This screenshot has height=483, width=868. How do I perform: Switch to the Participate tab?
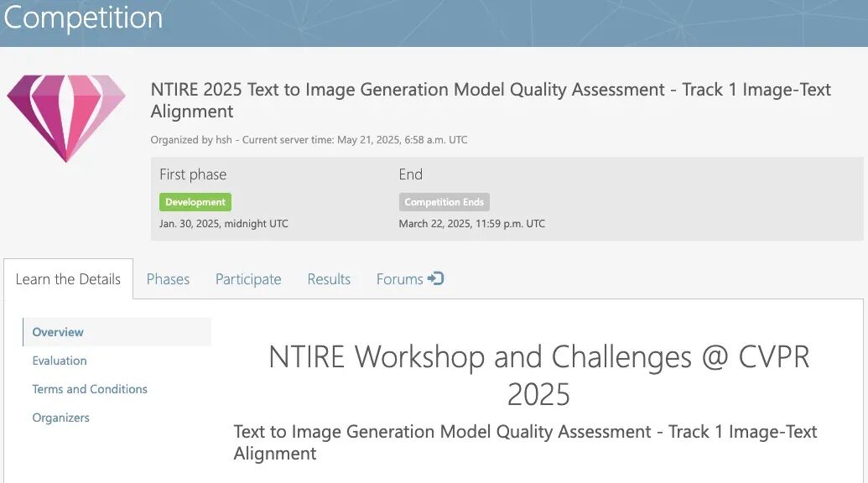248,279
